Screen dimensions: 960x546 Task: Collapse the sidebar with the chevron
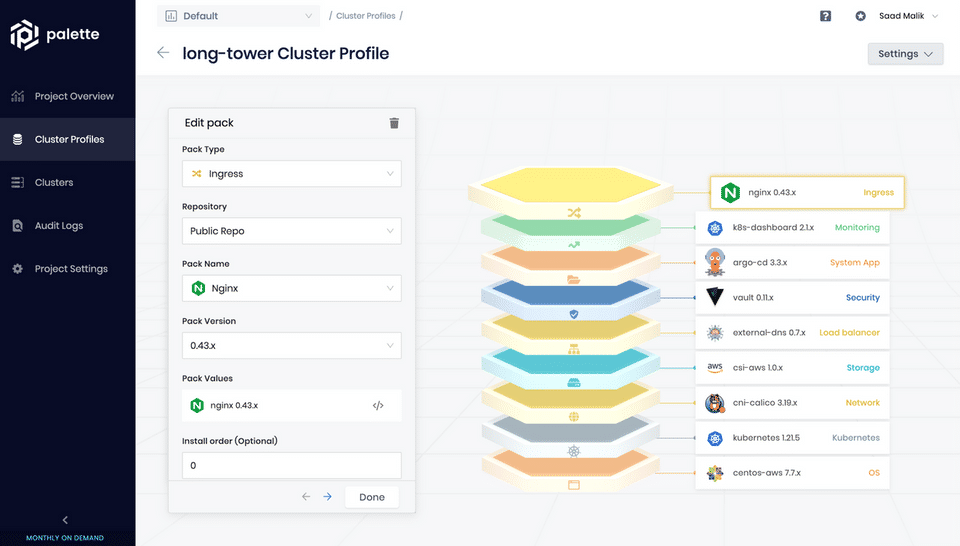tap(65, 520)
